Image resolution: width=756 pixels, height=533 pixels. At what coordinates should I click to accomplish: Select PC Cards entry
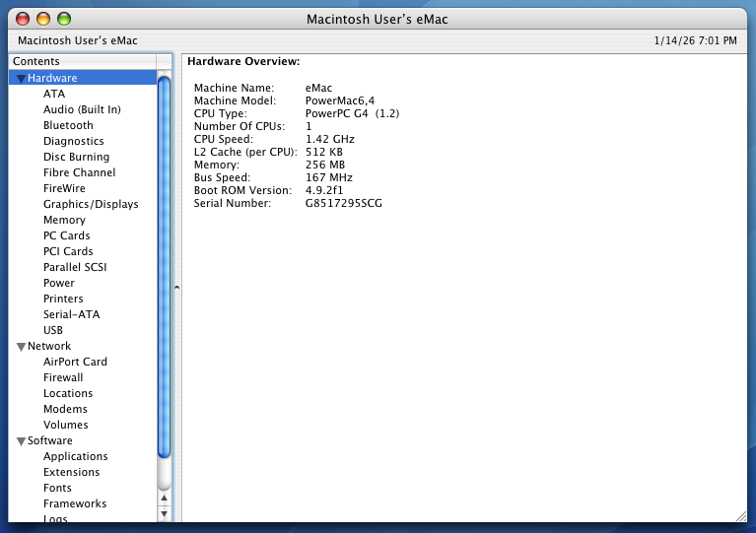(67, 235)
